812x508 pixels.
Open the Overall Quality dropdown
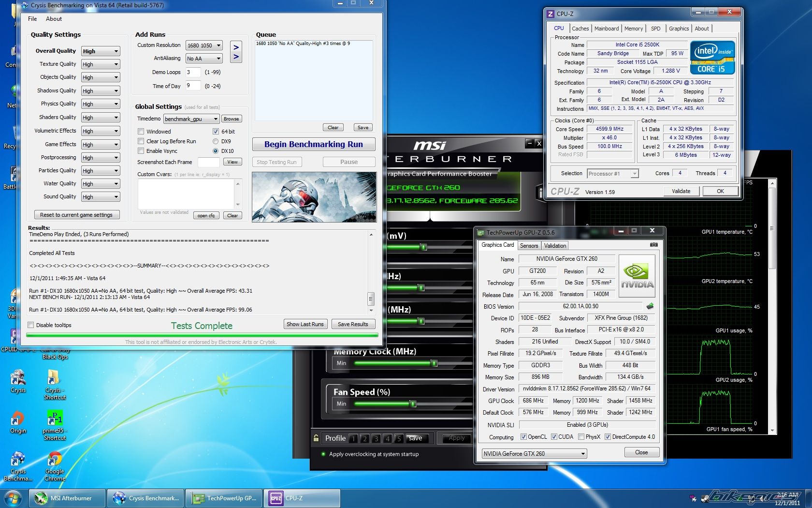pos(101,51)
